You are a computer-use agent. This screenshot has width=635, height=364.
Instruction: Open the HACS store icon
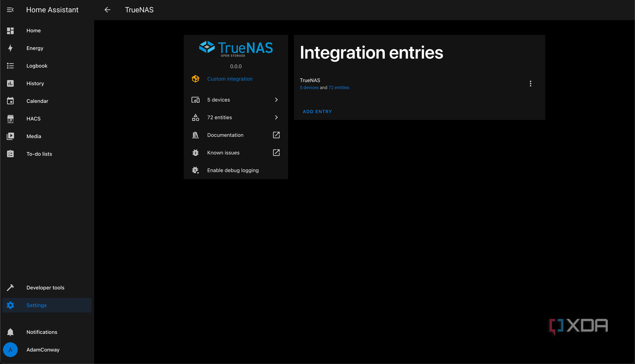coord(10,119)
